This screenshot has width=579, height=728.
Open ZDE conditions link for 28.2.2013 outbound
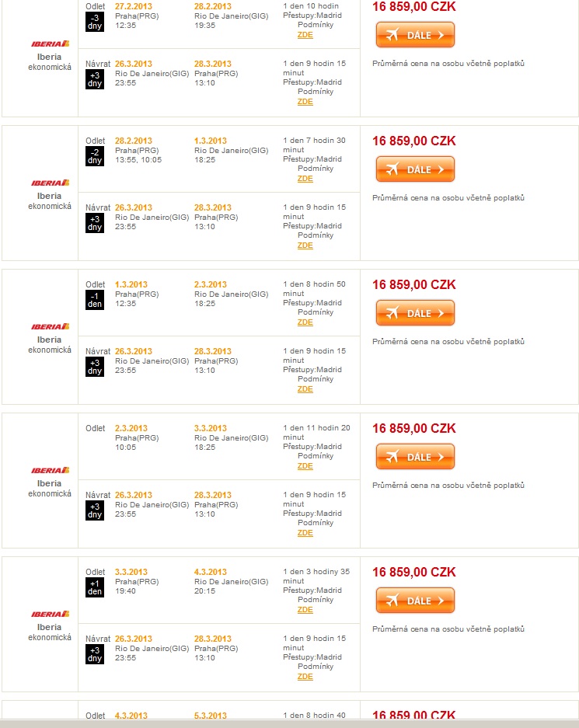point(305,178)
